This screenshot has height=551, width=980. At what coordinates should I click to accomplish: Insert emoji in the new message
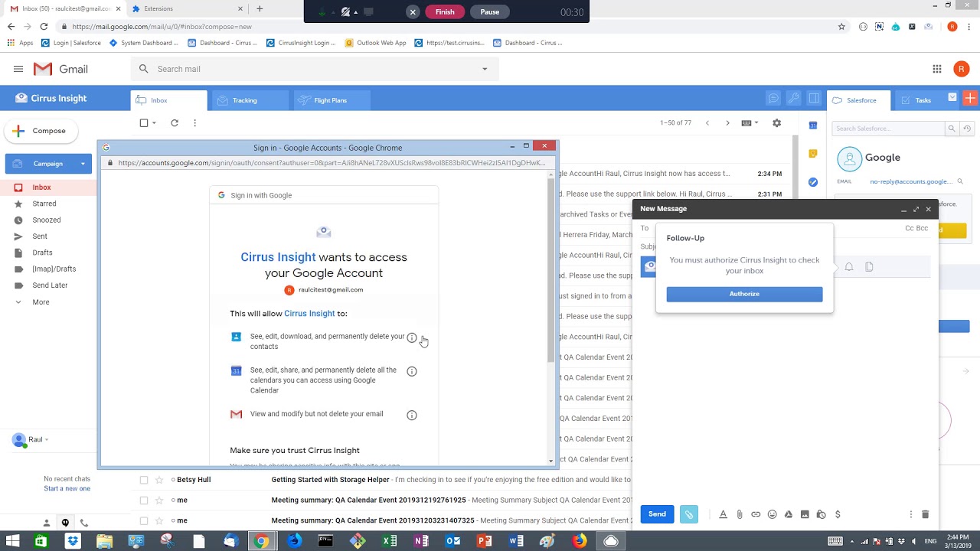pos(772,514)
